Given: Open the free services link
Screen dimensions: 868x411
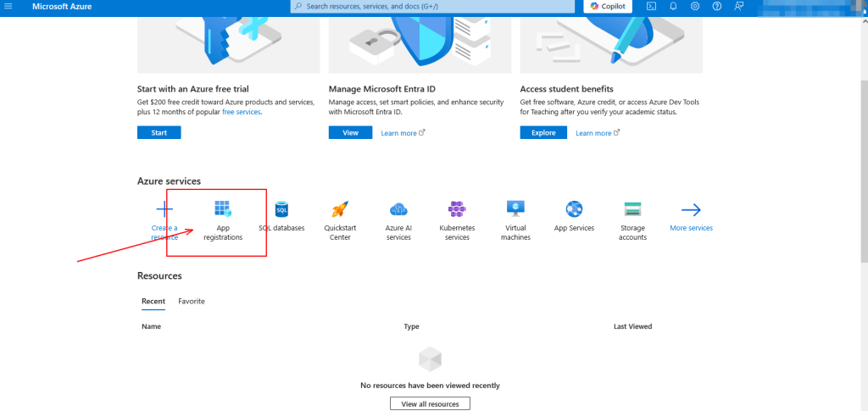Looking at the screenshot, I should [241, 112].
